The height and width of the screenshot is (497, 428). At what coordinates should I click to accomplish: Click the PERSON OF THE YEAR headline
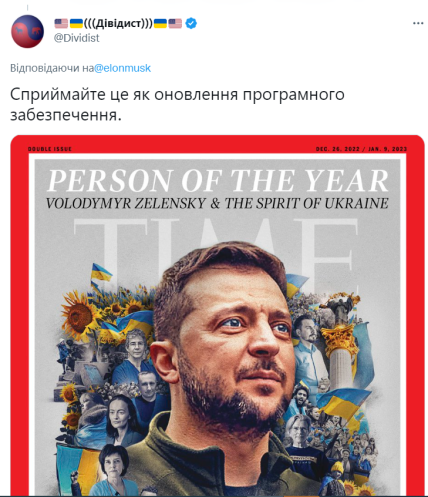[218, 181]
